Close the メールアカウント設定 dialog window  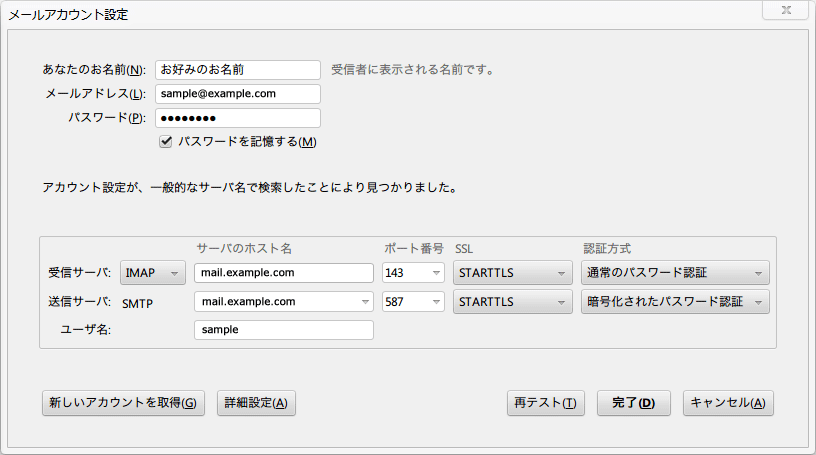(x=792, y=12)
